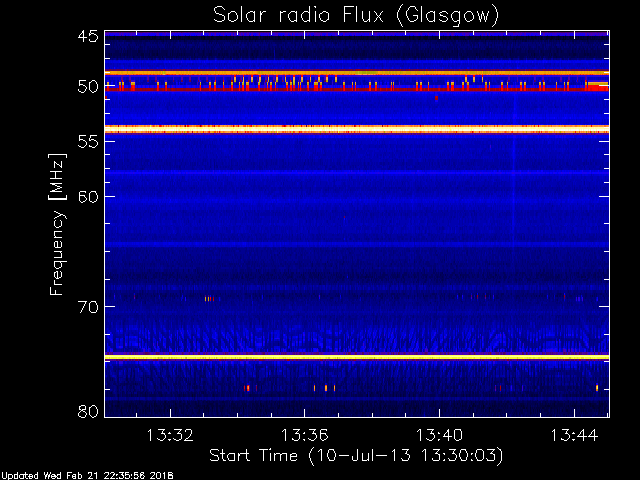640x480 pixels.
Task: Click the bright white band near 54 MHz
Action: point(357,129)
